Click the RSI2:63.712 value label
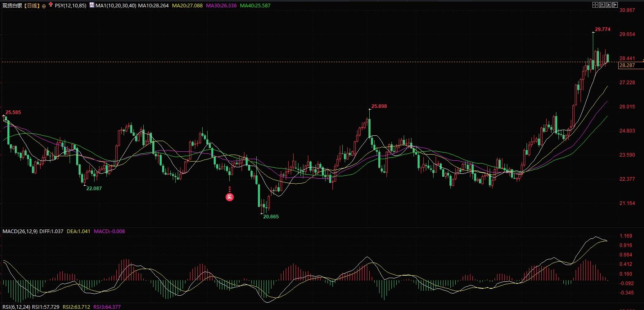The height and width of the screenshot is (310, 644). [x=76, y=307]
